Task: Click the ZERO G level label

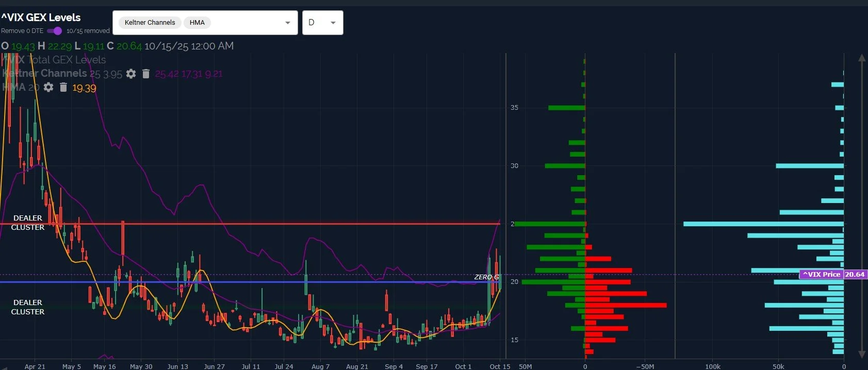Action: pos(486,277)
